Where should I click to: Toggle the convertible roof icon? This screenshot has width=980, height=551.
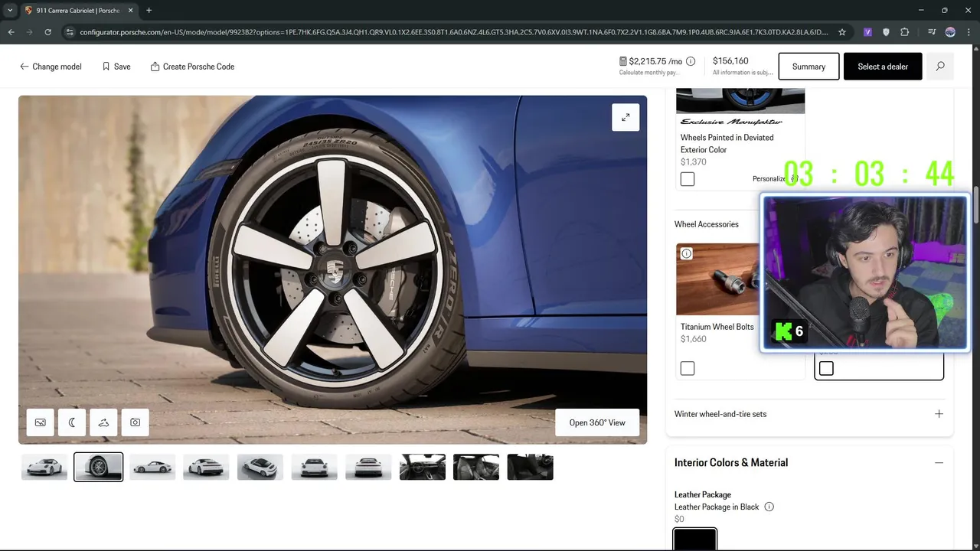[103, 422]
